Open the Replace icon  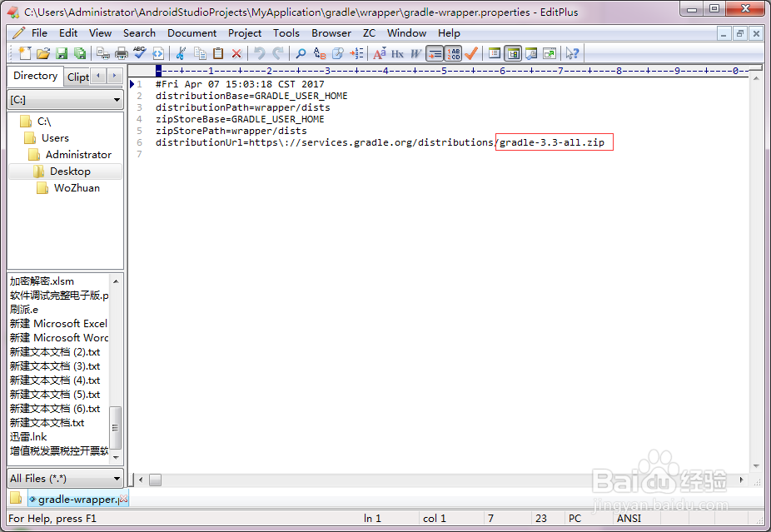coord(318,53)
